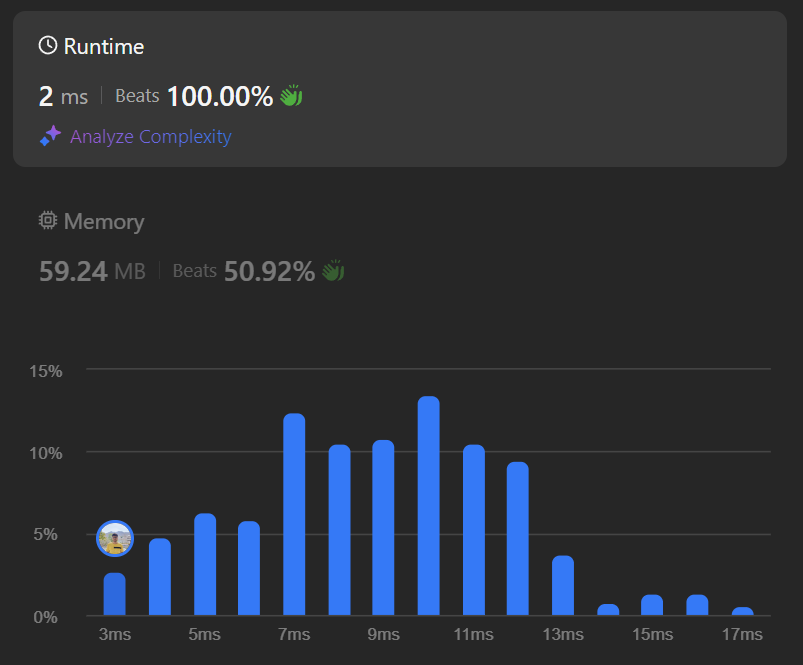Click the sparkle icon before Analyze Complexity
Image resolution: width=803 pixels, height=665 pixels.
(x=50, y=137)
